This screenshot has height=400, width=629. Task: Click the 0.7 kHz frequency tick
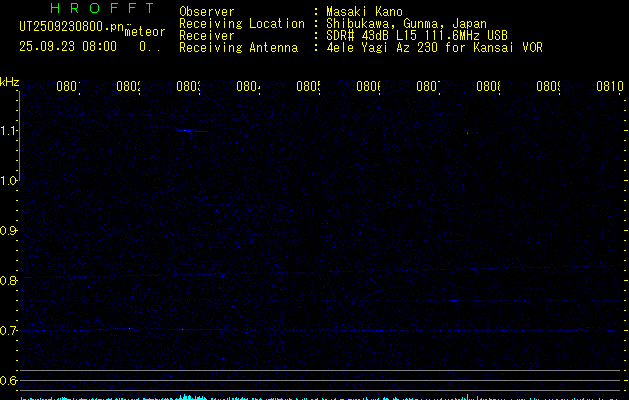pos(9,331)
